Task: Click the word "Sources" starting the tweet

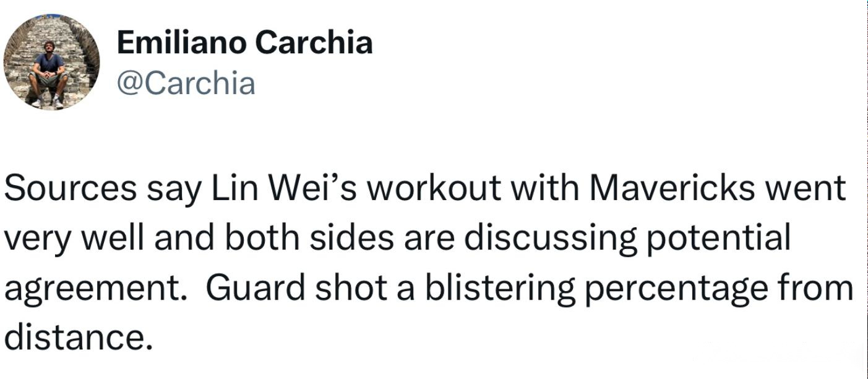Action: [71, 189]
